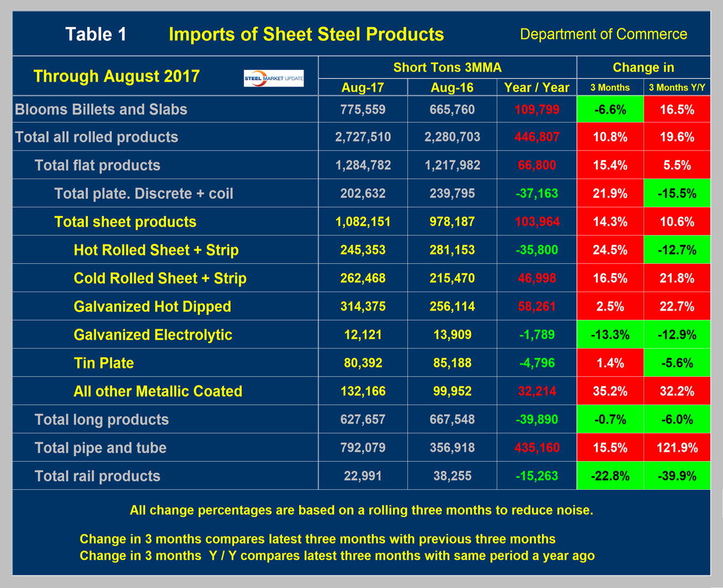The width and height of the screenshot is (723, 588).
Task: Click the Imports of Sheet Steel Products title
Action: 306,34
